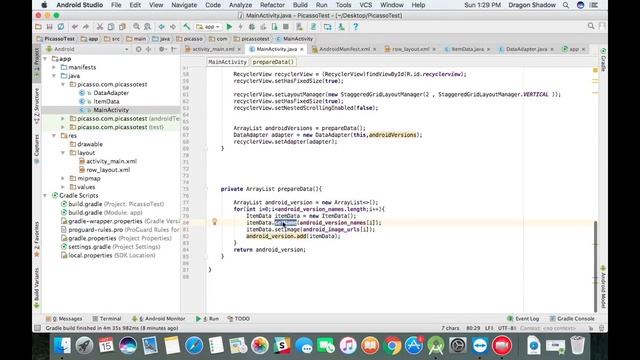Switch to the ItemData.java editor tab
The image size is (640, 360).
(467, 49)
